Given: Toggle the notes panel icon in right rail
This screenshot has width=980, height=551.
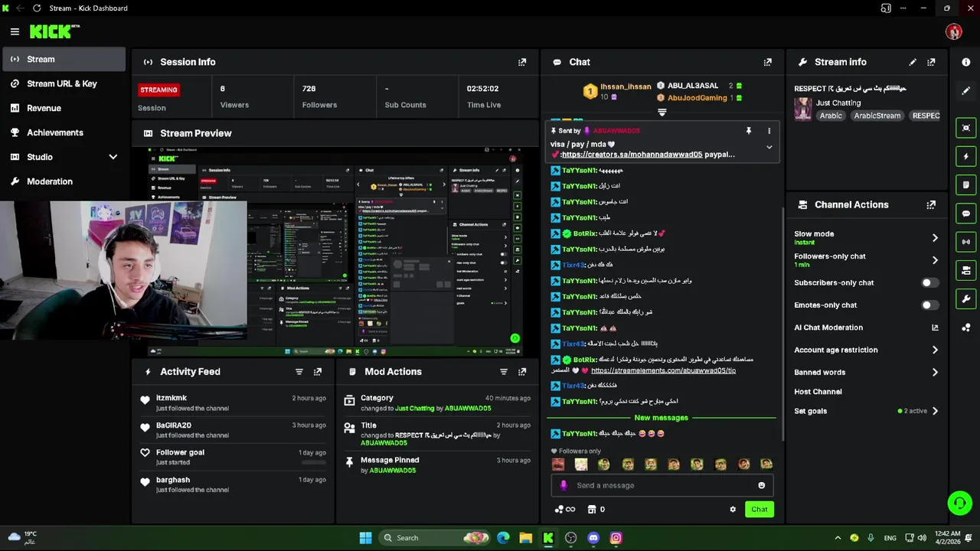Looking at the screenshot, I should click(x=966, y=184).
